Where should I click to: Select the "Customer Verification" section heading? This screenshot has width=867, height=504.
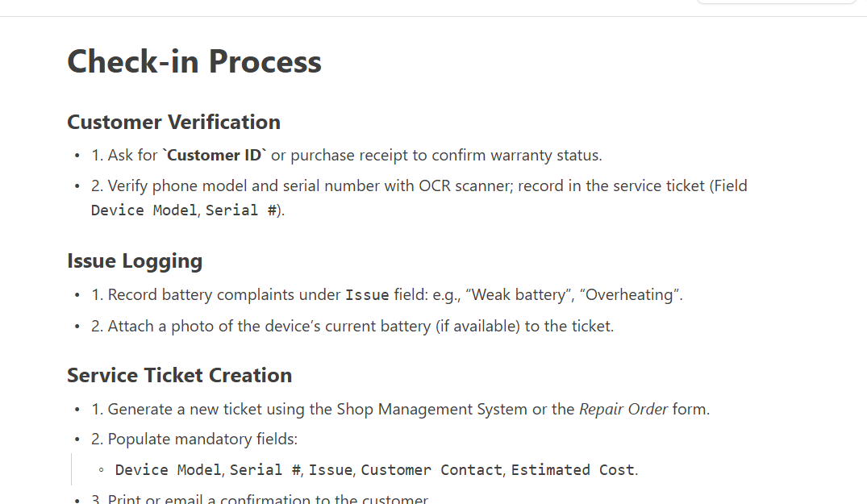point(173,122)
